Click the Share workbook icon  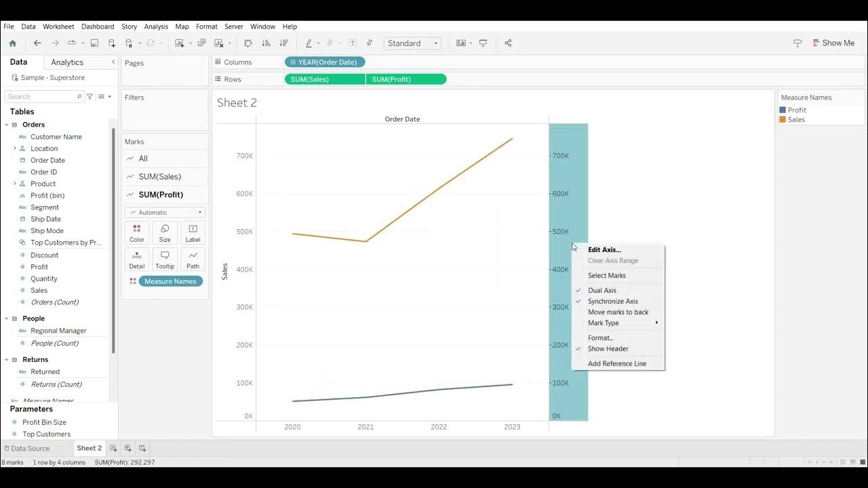[x=508, y=43]
